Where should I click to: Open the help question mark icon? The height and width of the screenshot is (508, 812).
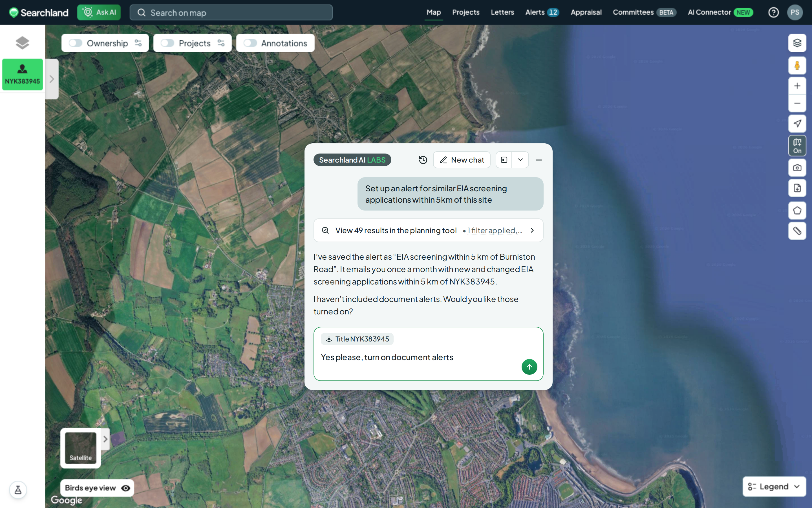pyautogui.click(x=773, y=12)
